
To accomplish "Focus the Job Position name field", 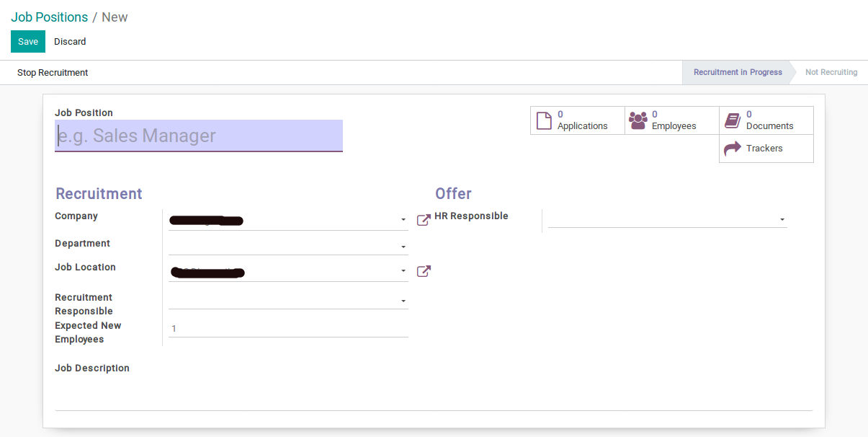I will coord(199,136).
